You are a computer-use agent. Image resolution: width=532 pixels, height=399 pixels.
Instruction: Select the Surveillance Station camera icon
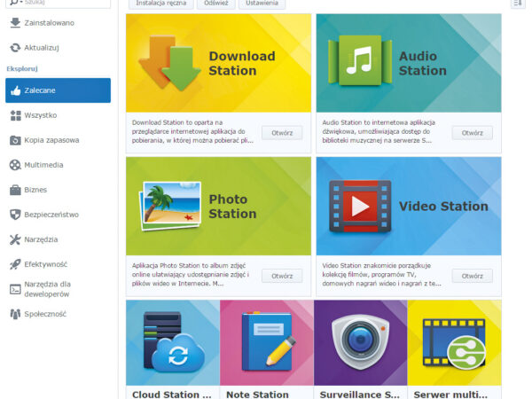(x=360, y=342)
